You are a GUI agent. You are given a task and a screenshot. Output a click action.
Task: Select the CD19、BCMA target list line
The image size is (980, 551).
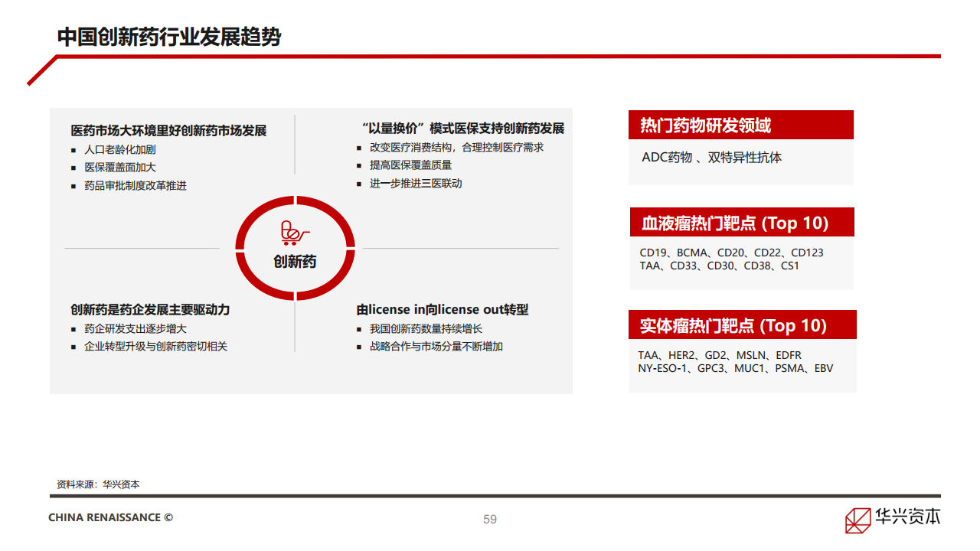(731, 253)
